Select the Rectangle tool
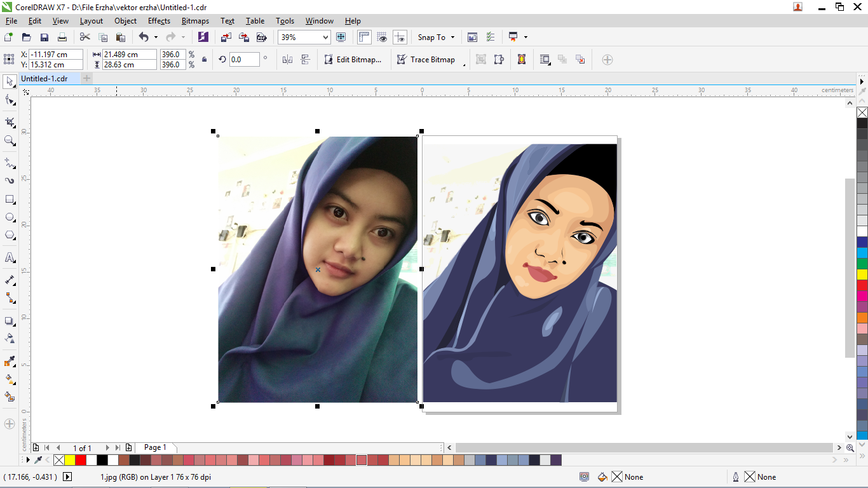Screen dimensions: 868x488 point(10,200)
